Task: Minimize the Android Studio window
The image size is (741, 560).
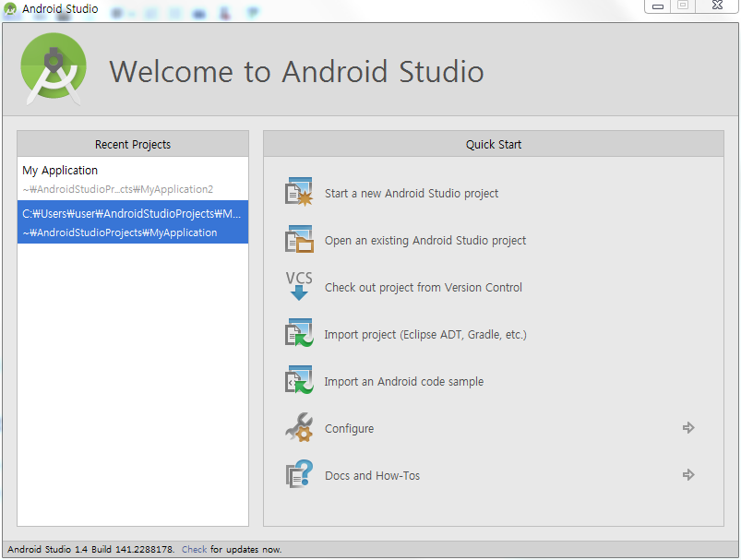Action: coord(658,6)
